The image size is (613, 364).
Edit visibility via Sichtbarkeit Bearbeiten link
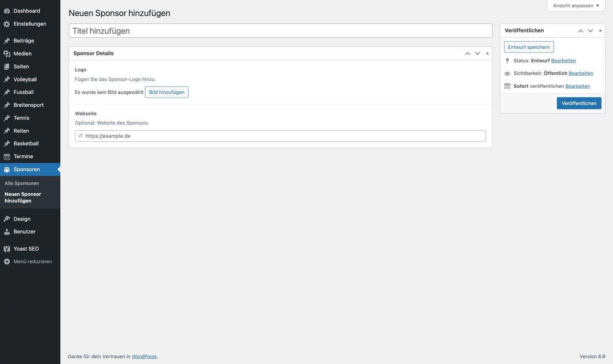[x=580, y=73]
